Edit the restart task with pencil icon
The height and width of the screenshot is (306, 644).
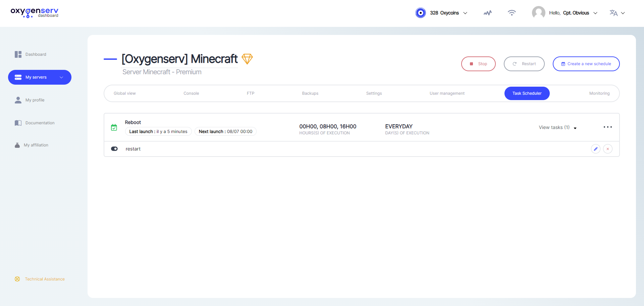click(x=596, y=149)
